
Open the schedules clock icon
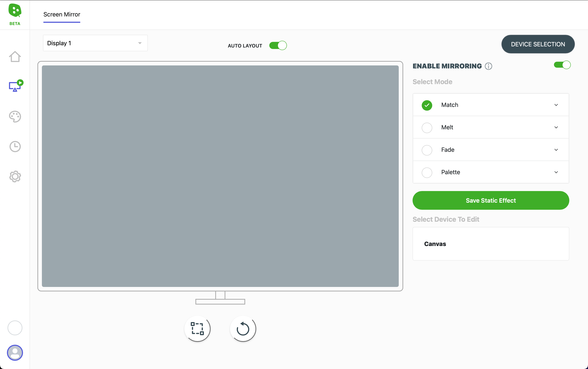15,146
